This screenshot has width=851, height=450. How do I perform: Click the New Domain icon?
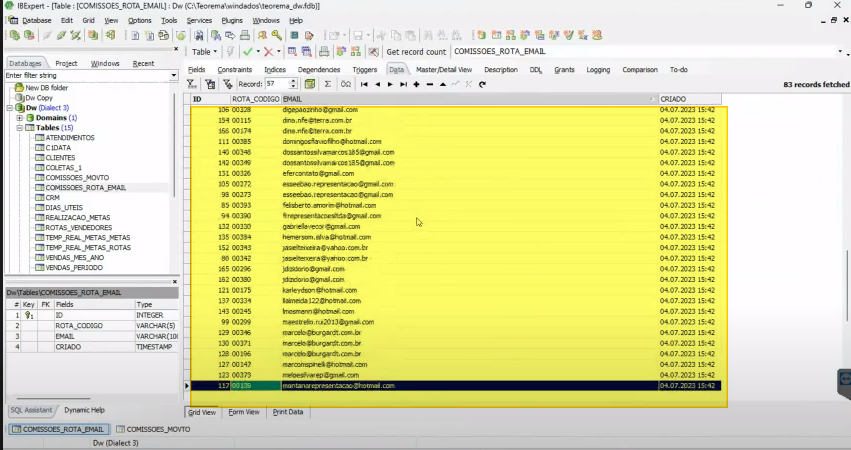[x=481, y=35]
